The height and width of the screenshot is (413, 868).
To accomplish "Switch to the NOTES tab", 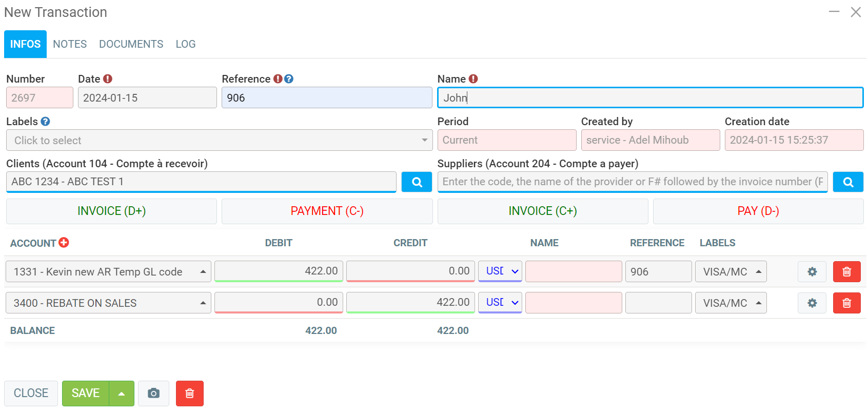I will coord(70,44).
